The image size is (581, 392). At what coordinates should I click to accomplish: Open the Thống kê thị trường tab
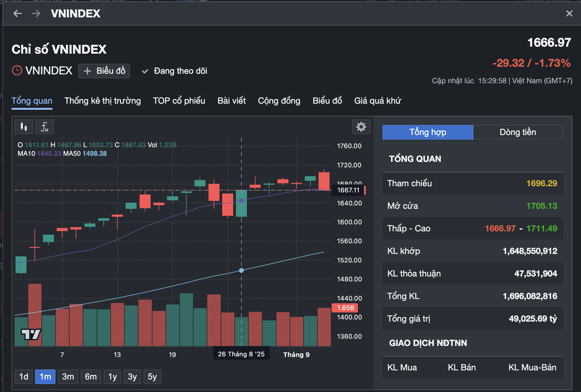click(102, 101)
